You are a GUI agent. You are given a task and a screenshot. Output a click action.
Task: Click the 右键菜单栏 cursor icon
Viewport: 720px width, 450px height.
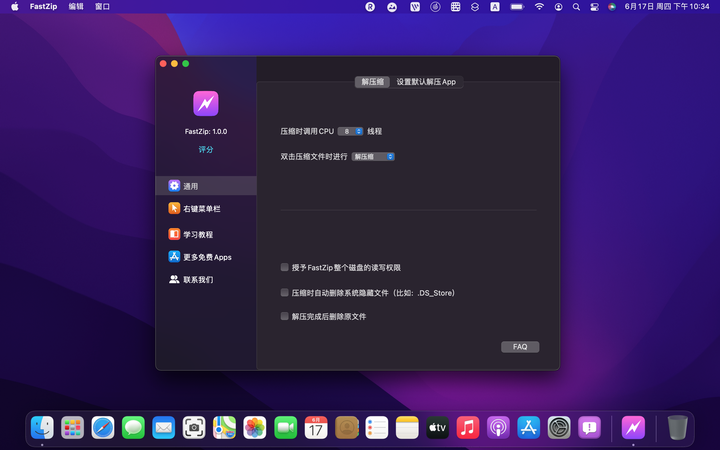pos(174,208)
